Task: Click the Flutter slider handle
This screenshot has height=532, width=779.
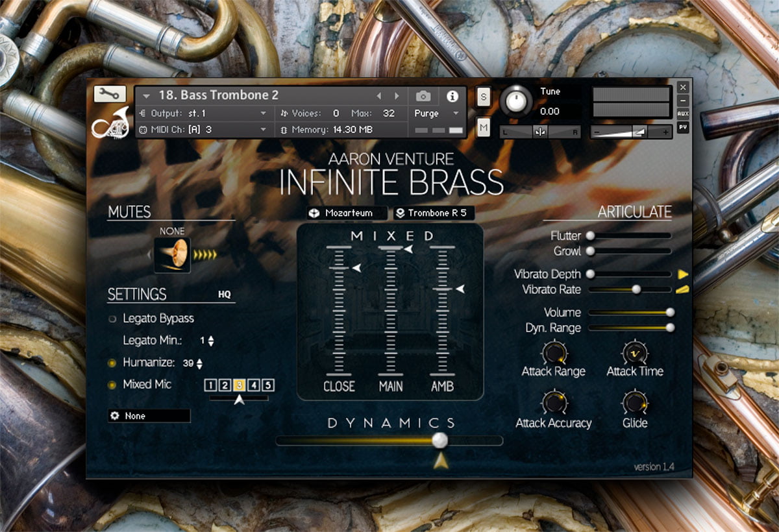Action: point(590,236)
